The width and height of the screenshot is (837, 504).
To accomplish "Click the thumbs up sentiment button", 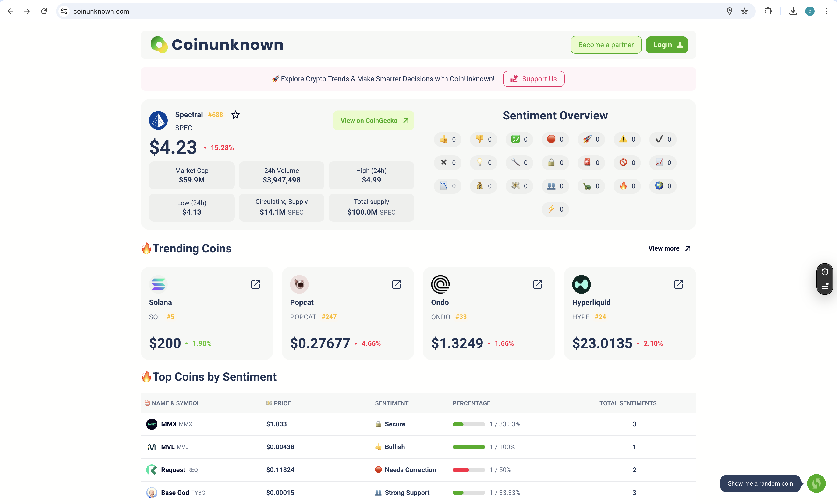I will [x=447, y=140].
